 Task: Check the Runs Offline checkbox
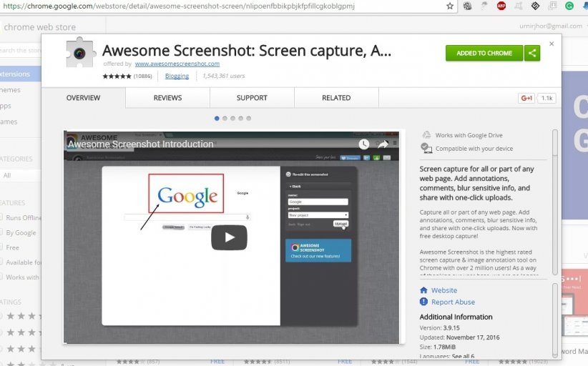[x=1, y=217]
